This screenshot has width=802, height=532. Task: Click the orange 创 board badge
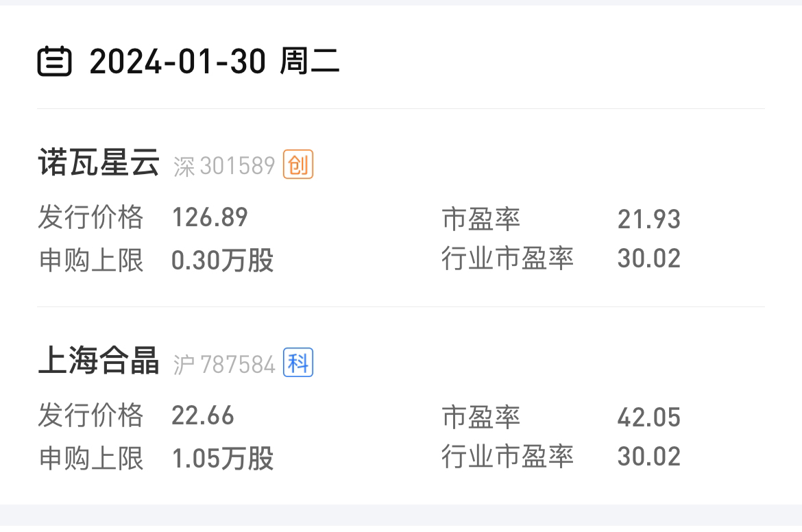[298, 165]
